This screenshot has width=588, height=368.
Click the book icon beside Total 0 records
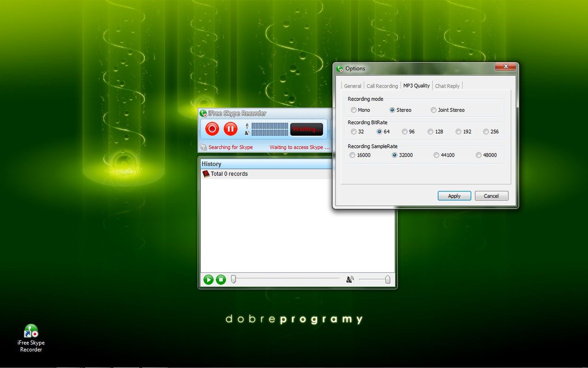click(x=206, y=174)
